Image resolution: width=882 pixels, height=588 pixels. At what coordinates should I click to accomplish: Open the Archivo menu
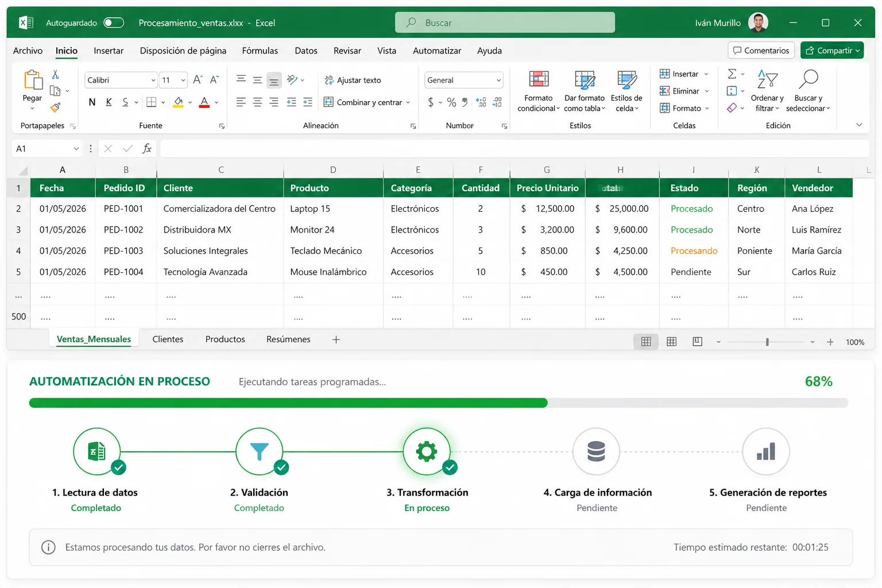(28, 51)
